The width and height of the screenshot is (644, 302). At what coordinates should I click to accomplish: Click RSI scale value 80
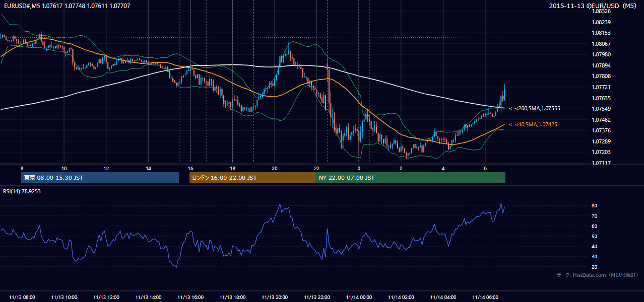[595, 206]
